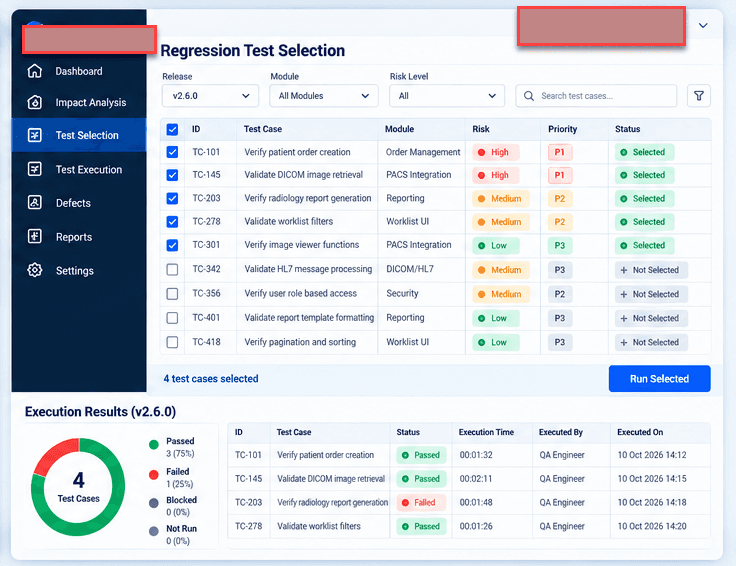736x566 pixels.
Task: Go to Dashboard in sidebar
Action: pyautogui.click(x=78, y=71)
